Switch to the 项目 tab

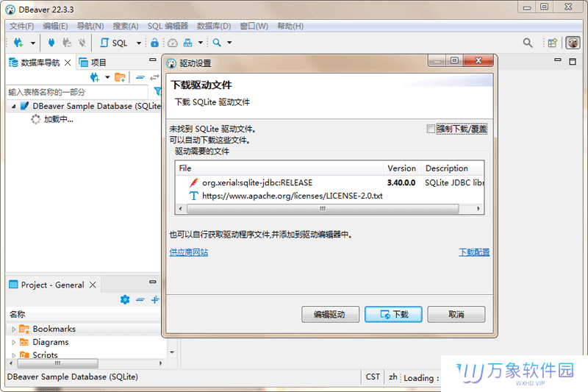(93, 63)
